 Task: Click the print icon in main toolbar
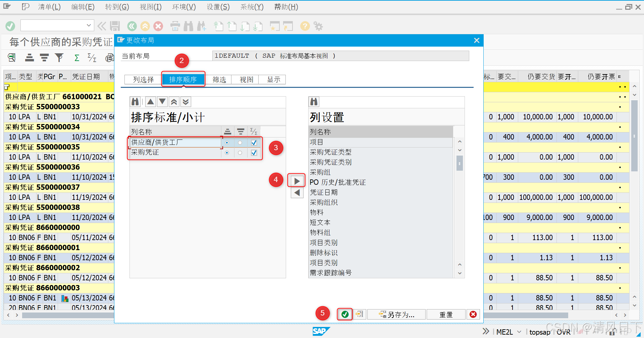175,26
